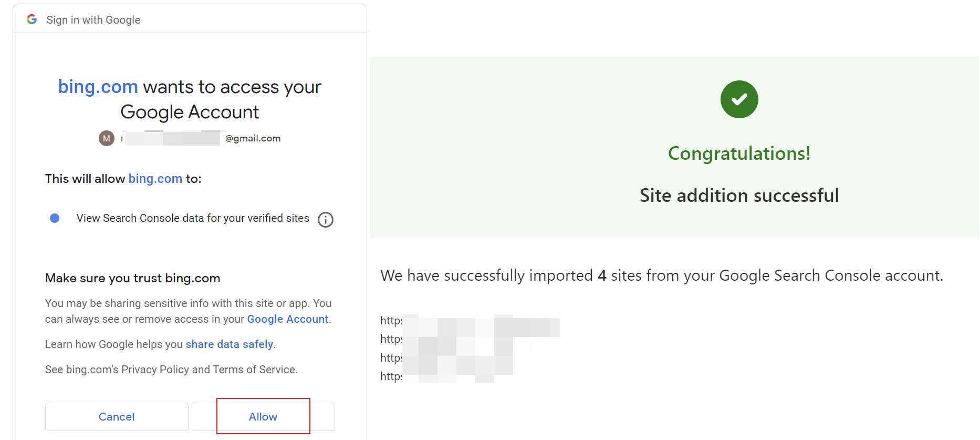Open bing.com link in the main heading
Screen dimensions: 980x440
click(98, 87)
